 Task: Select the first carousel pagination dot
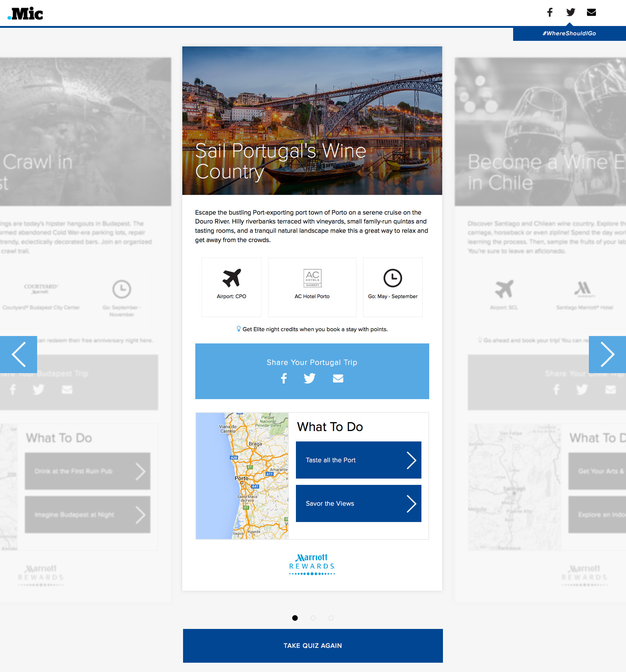tap(295, 618)
